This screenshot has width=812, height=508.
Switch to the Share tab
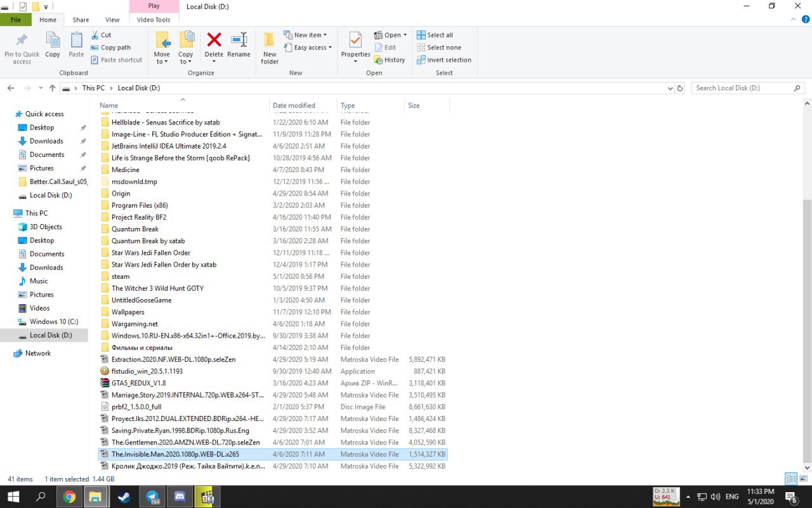(x=81, y=20)
